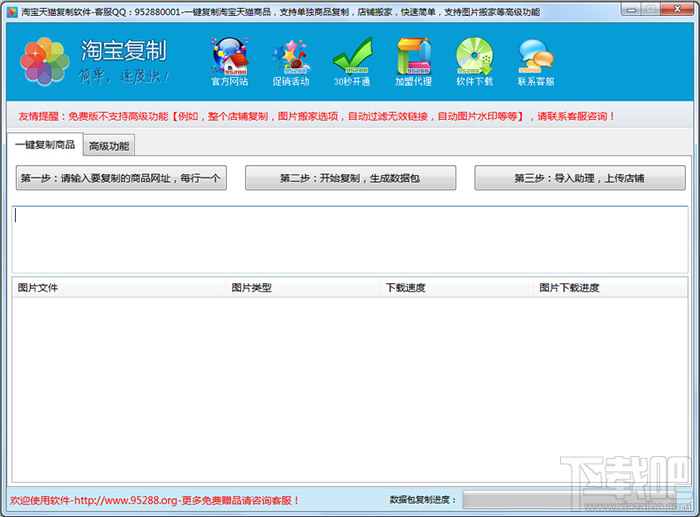Screen dimensions: 700x517
Task: Click the small app icon in title bar
Action: coord(12,11)
